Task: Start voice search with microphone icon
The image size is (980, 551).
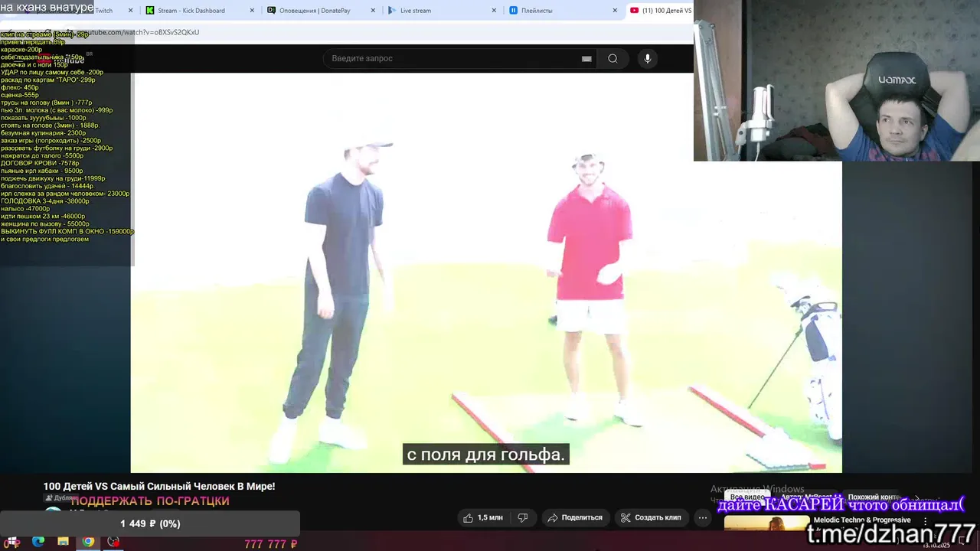Action: pos(648,58)
